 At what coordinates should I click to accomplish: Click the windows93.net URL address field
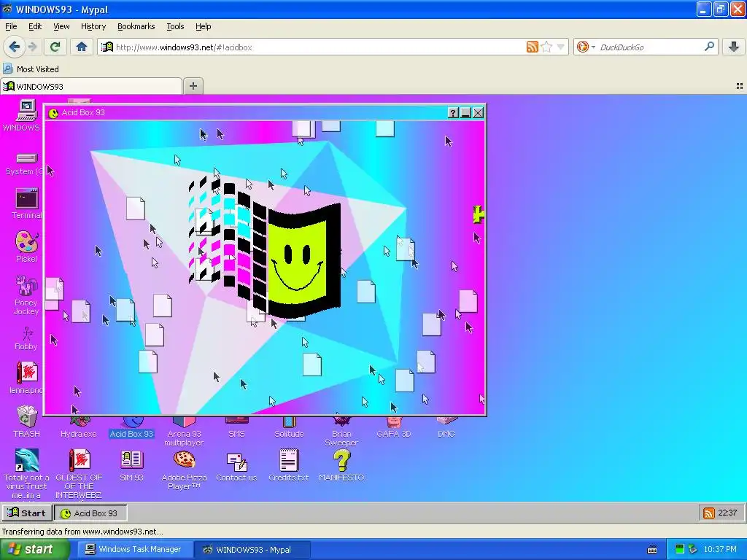point(320,47)
